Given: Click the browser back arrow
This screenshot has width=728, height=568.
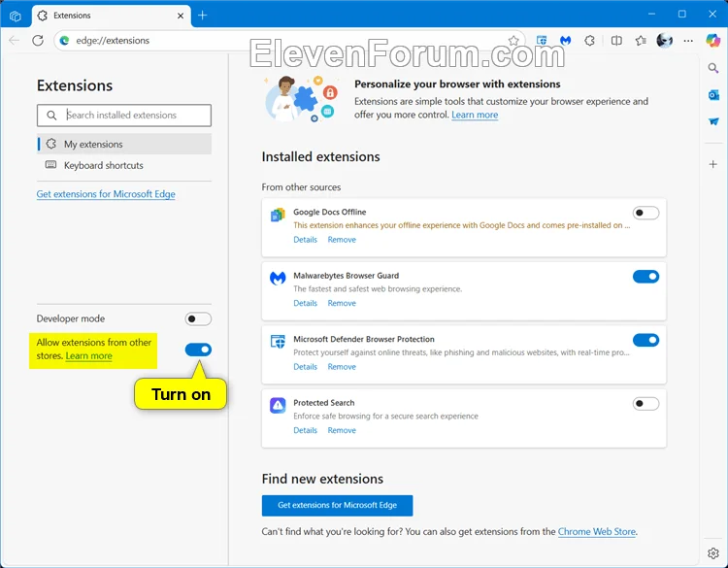Looking at the screenshot, I should [15, 41].
